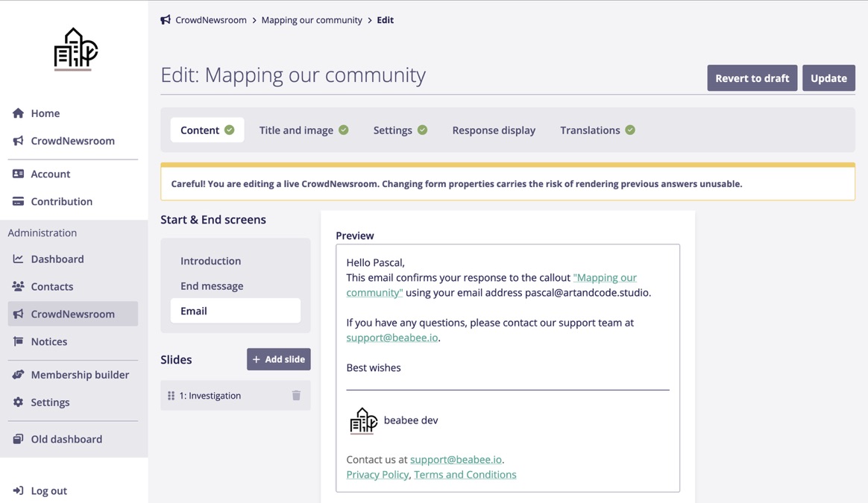Open Membership builder in the sidebar
The height and width of the screenshot is (503, 868).
click(80, 375)
